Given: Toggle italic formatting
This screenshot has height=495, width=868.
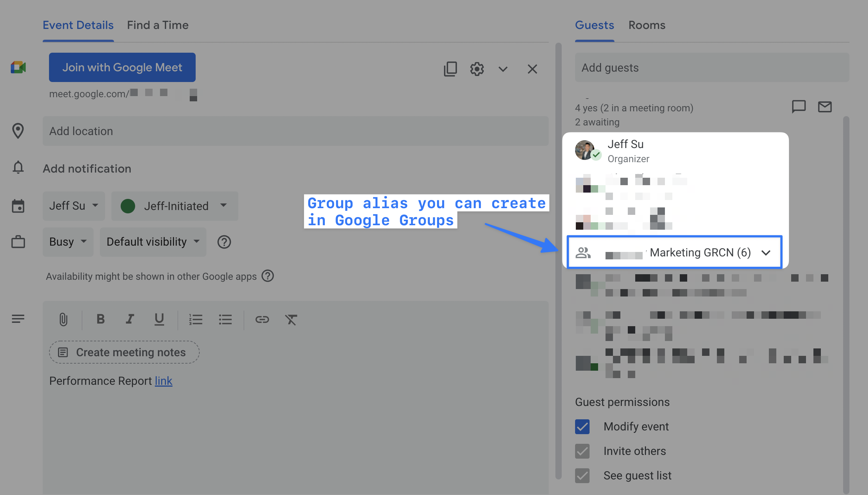Looking at the screenshot, I should tap(130, 319).
